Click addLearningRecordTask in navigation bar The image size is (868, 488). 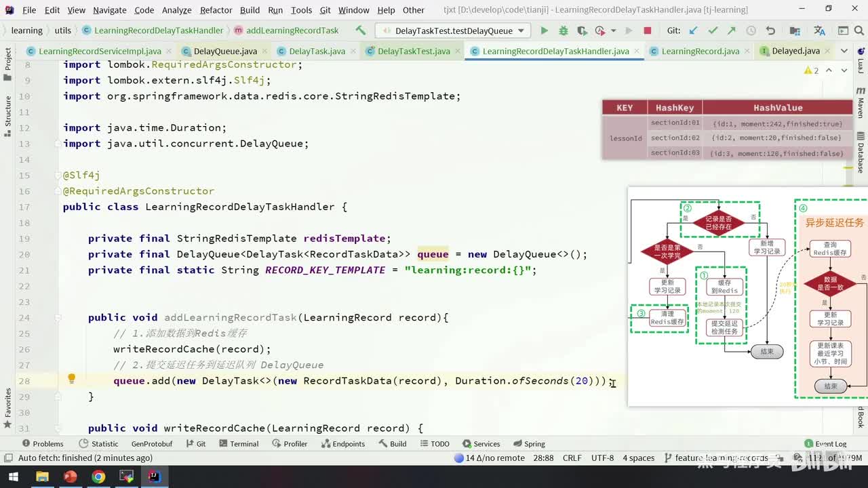coord(292,30)
